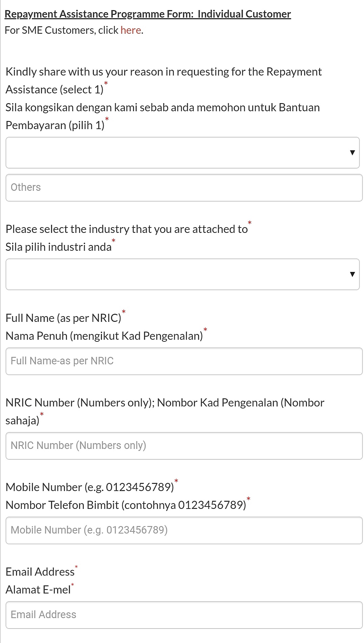This screenshot has height=643, width=364.
Task: Focus the Mobile Number input box
Action: pyautogui.click(x=184, y=530)
